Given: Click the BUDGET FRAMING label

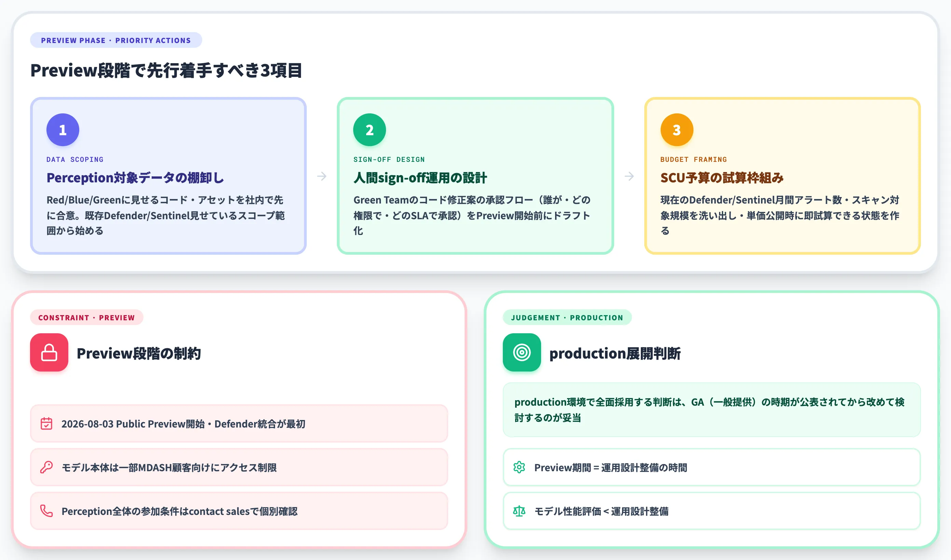Looking at the screenshot, I should point(694,159).
